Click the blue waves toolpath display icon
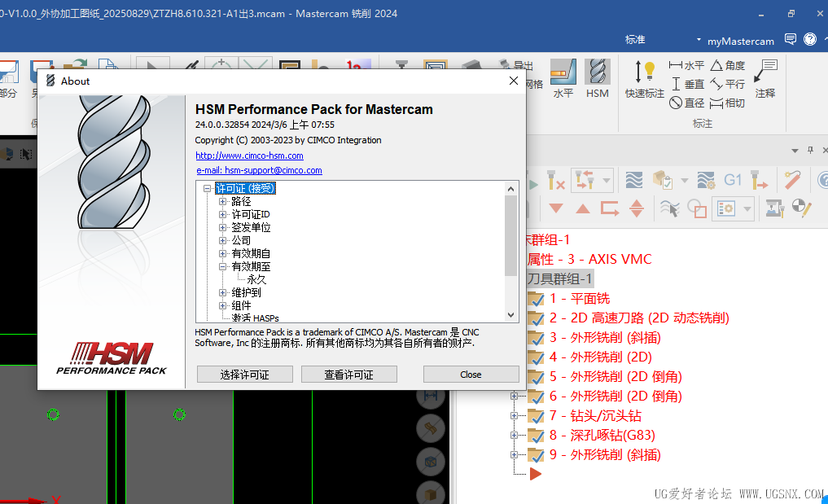Image resolution: width=828 pixels, height=504 pixels. [633, 180]
